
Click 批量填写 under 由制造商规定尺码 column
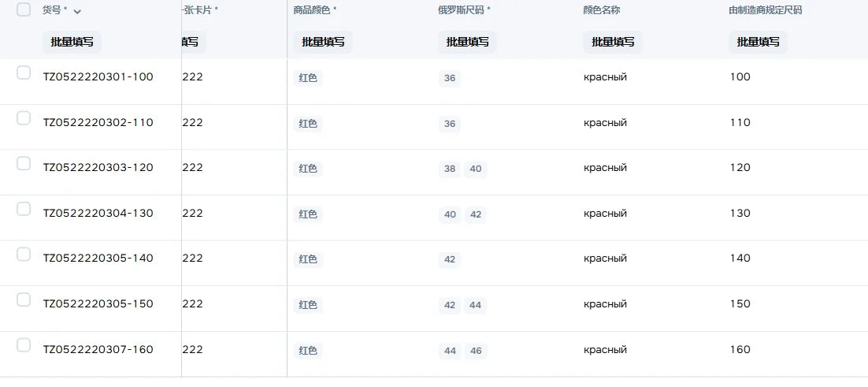(758, 42)
